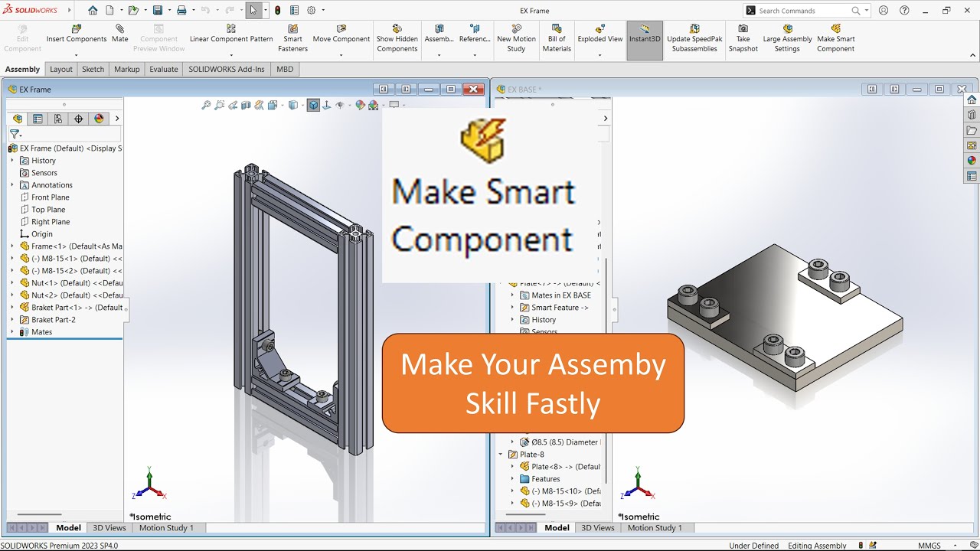Screen dimensions: 980x551
Task: Toggle Instant3D mode
Action: pyautogui.click(x=645, y=41)
